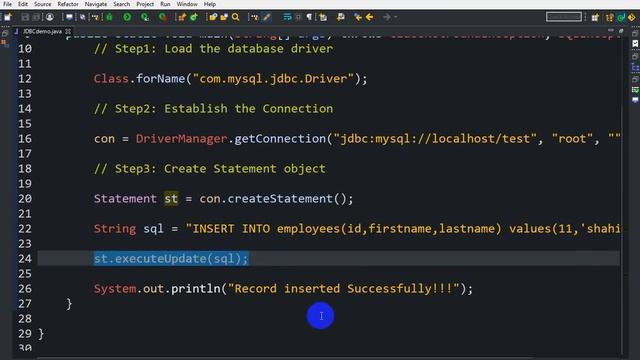The image size is (640, 360).
Task: Click the Next Annotation toolbar icon
Action: 323,17
